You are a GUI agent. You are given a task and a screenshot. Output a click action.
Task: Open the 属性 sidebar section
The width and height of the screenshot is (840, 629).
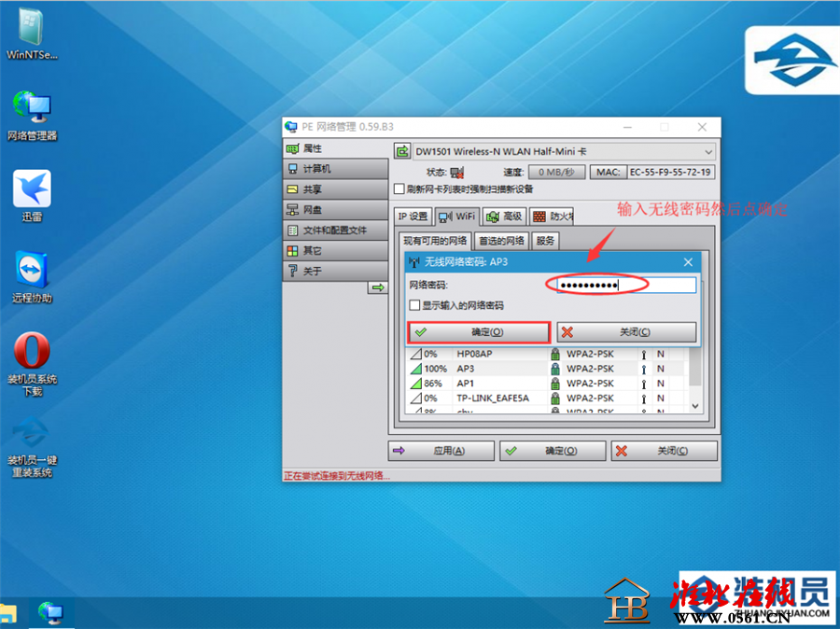pos(335,148)
